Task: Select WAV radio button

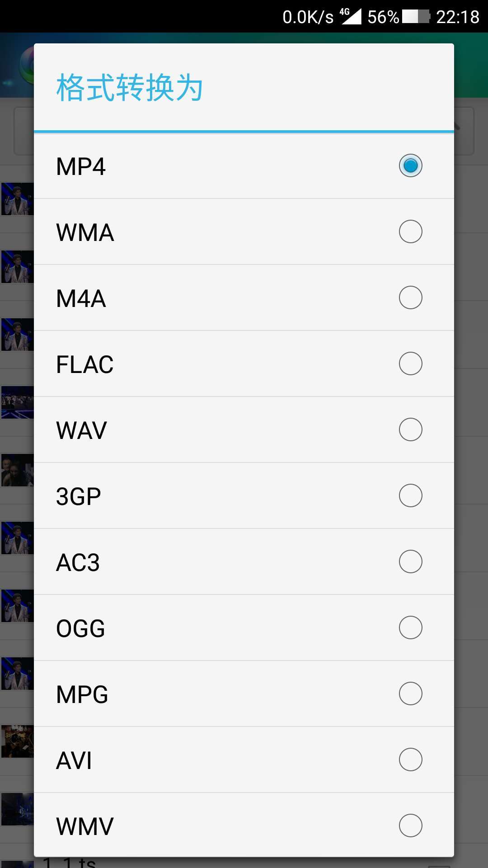Action: point(410,429)
